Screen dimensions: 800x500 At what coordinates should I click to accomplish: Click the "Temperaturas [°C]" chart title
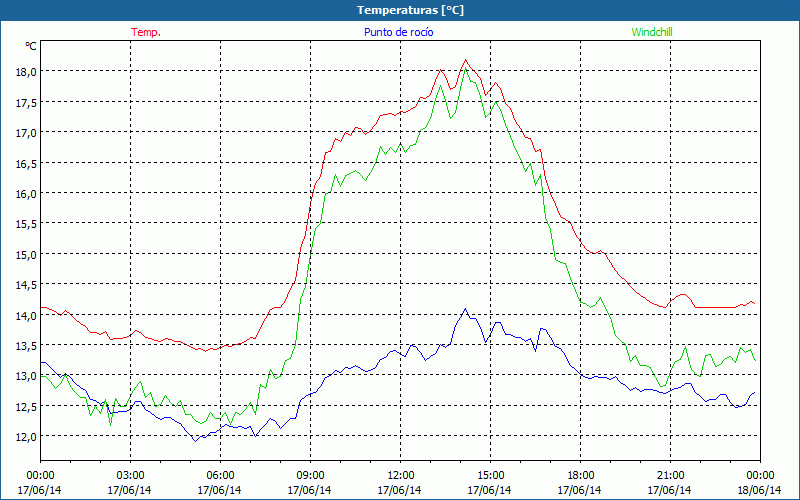point(410,10)
